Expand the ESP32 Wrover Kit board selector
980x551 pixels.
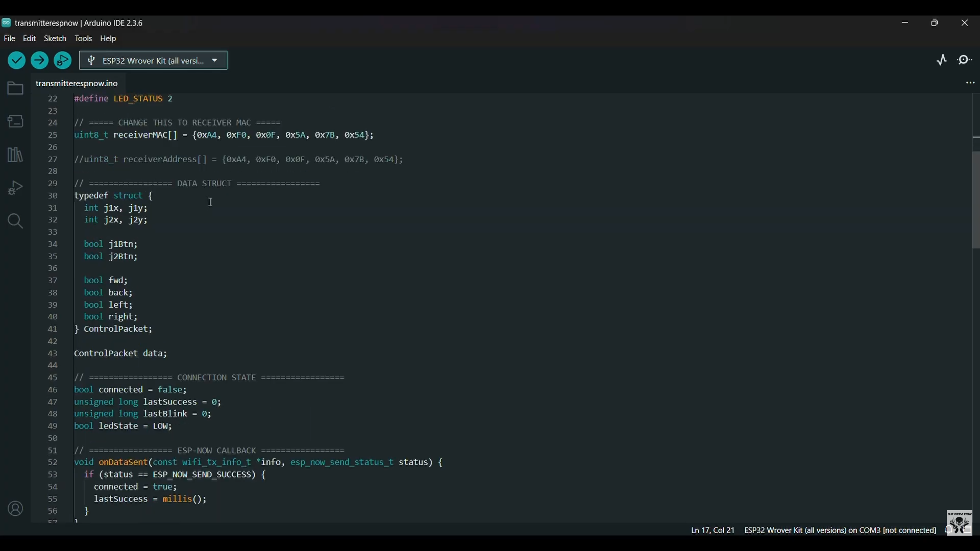pos(154,61)
